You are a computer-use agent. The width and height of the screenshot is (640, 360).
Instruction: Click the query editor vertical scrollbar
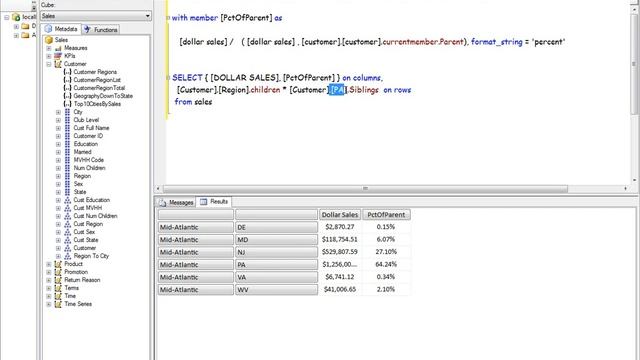634,64
